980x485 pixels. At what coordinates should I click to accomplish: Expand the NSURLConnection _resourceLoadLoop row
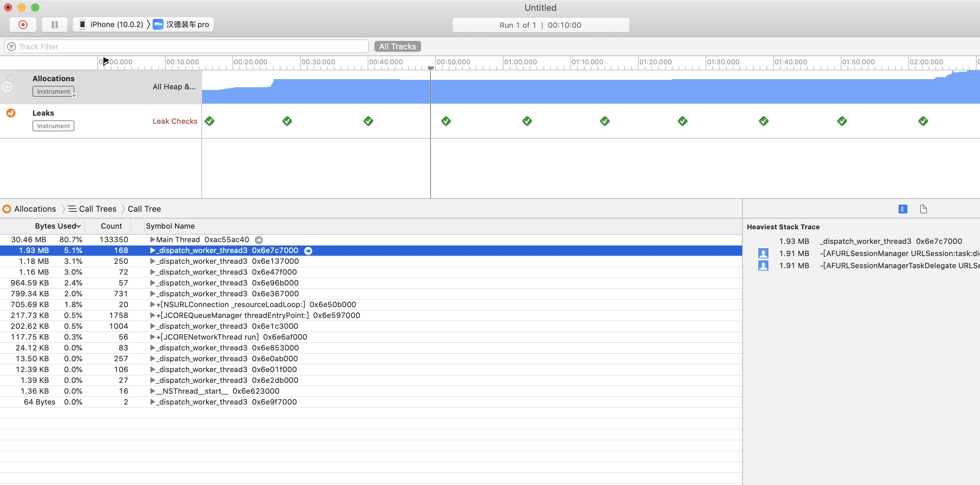point(152,304)
